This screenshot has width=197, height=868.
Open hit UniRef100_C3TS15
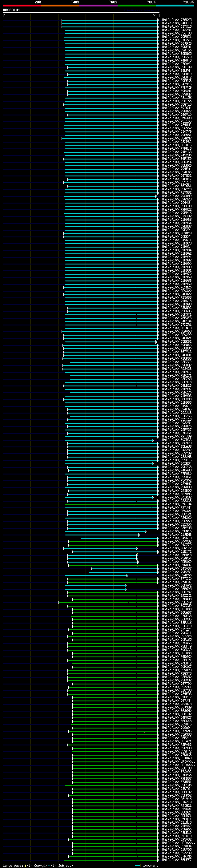[177, 26]
